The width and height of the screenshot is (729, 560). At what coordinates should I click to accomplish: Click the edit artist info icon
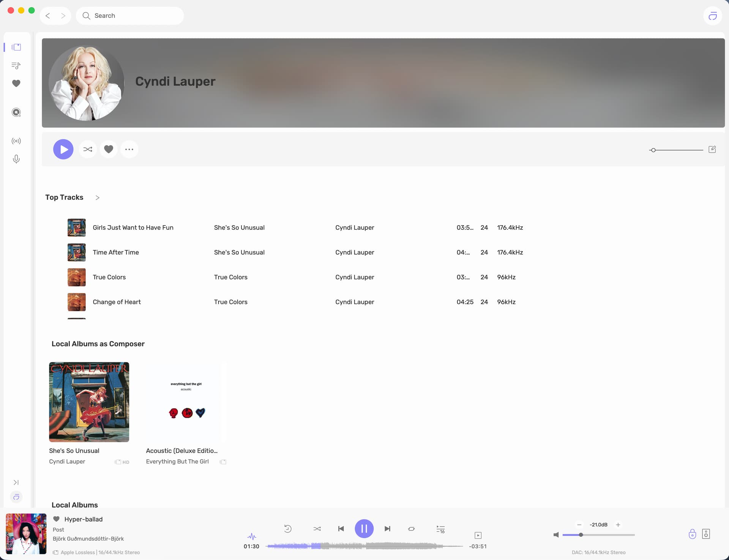click(x=712, y=149)
